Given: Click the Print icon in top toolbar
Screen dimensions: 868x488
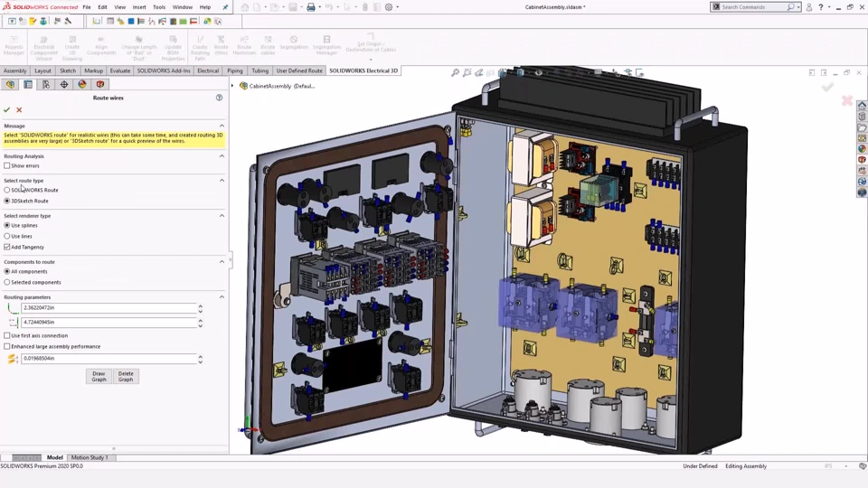Looking at the screenshot, I should (311, 7).
